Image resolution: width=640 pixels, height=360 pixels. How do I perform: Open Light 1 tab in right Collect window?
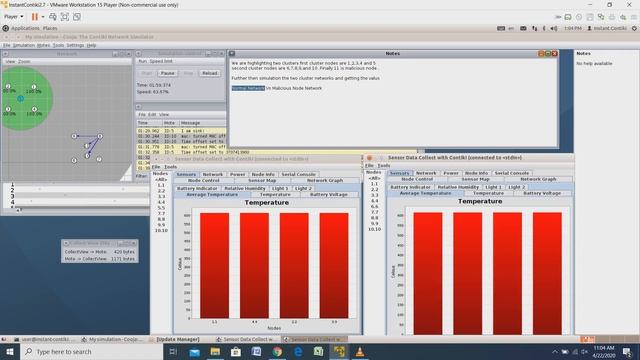[493, 187]
